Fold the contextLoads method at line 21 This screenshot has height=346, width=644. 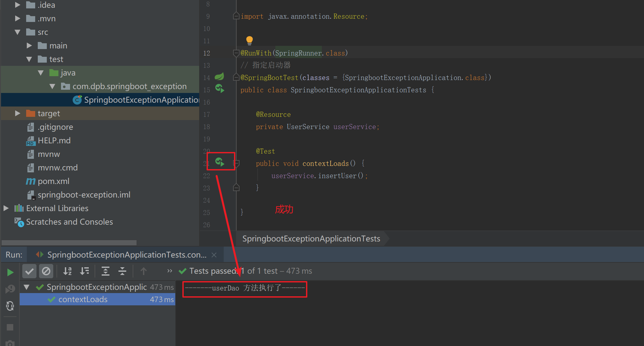click(x=236, y=163)
